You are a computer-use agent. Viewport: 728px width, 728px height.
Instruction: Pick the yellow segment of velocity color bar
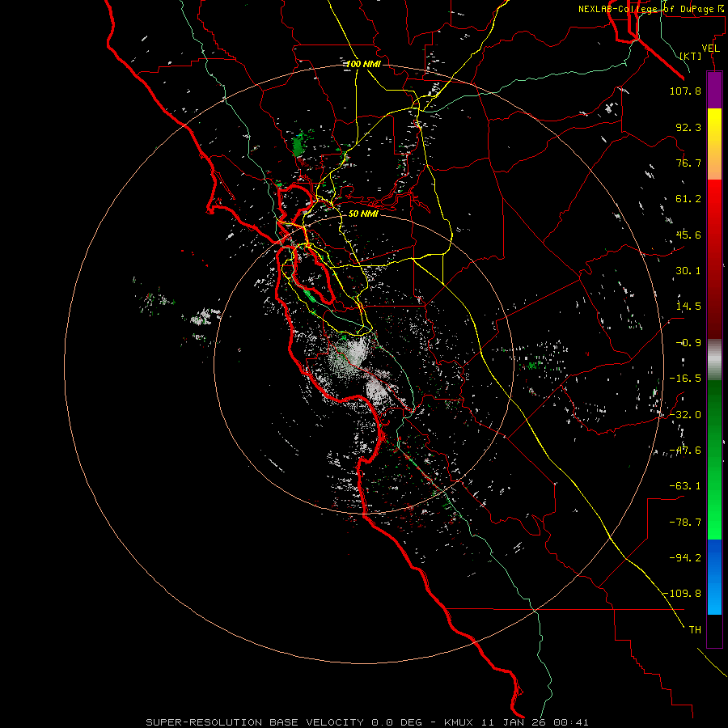[x=714, y=144]
